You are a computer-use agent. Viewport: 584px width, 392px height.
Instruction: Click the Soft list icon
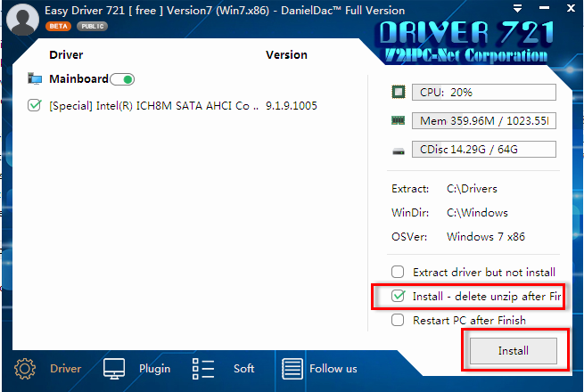pyautogui.click(x=203, y=369)
